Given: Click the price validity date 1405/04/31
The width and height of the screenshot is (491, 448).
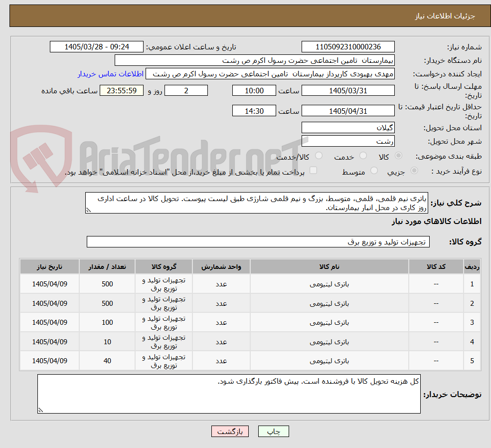Looking at the screenshot, I should (348, 111).
